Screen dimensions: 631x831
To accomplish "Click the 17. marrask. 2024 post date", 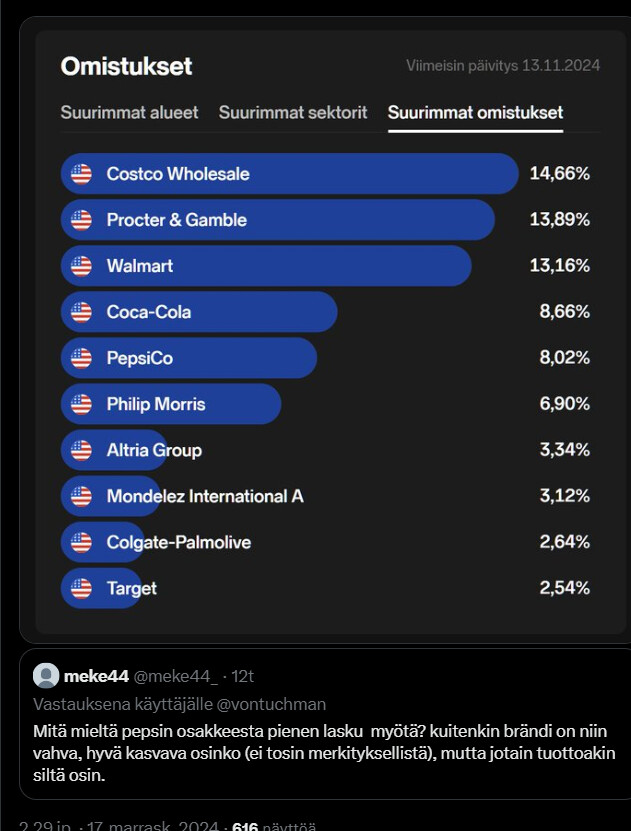I will coord(152,826).
